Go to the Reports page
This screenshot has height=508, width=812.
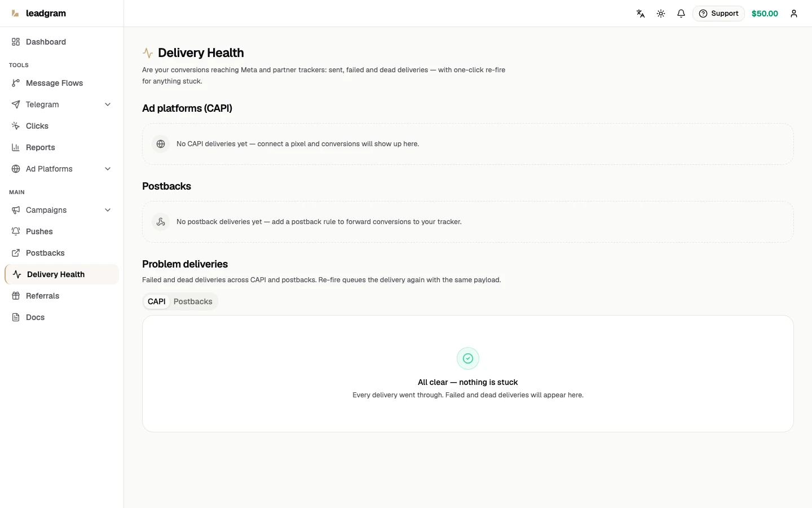pyautogui.click(x=62, y=147)
